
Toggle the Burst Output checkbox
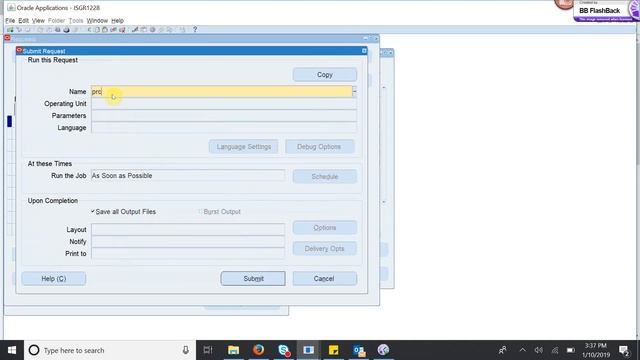click(x=200, y=211)
